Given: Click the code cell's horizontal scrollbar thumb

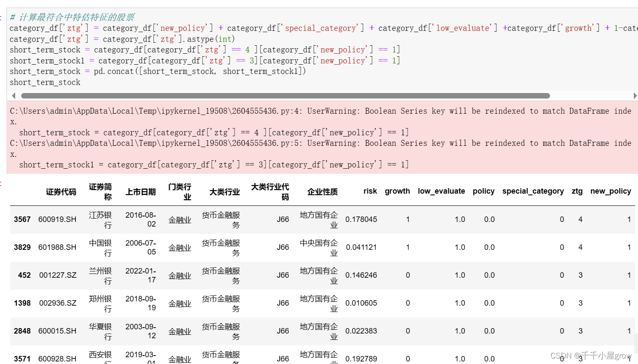Looking at the screenshot, I should [x=285, y=96].
